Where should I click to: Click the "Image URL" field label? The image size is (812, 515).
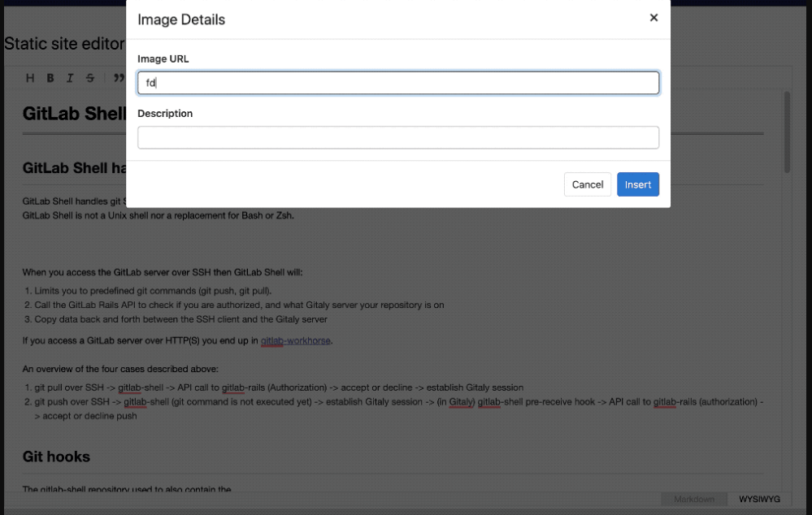click(163, 59)
